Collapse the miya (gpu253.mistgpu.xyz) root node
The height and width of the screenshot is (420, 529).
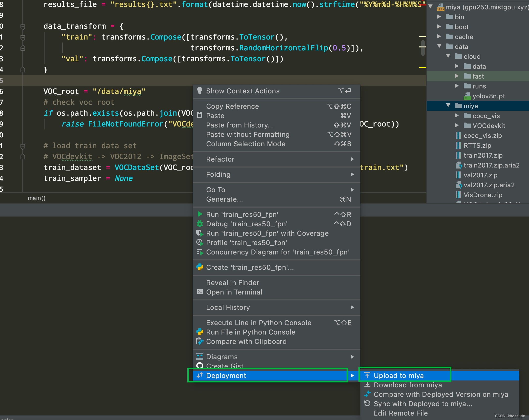tap(430, 7)
